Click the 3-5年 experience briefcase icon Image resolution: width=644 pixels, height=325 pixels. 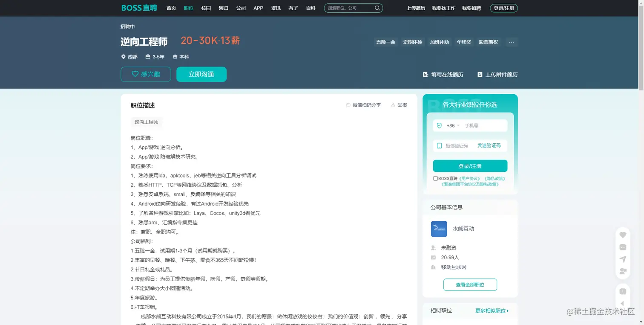coord(148,57)
